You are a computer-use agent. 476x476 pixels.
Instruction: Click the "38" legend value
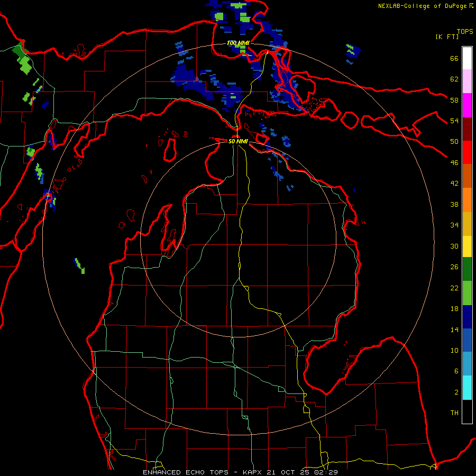point(454,204)
